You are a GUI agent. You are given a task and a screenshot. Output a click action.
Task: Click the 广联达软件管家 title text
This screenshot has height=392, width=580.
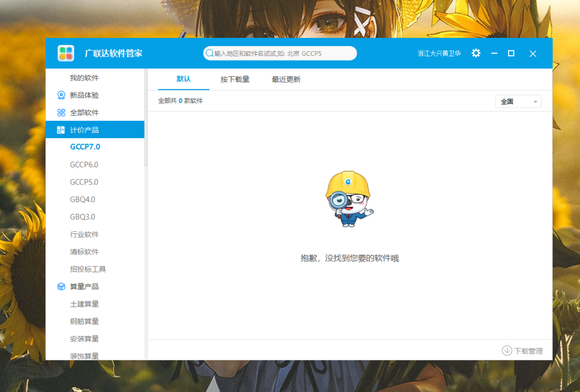[x=113, y=54]
